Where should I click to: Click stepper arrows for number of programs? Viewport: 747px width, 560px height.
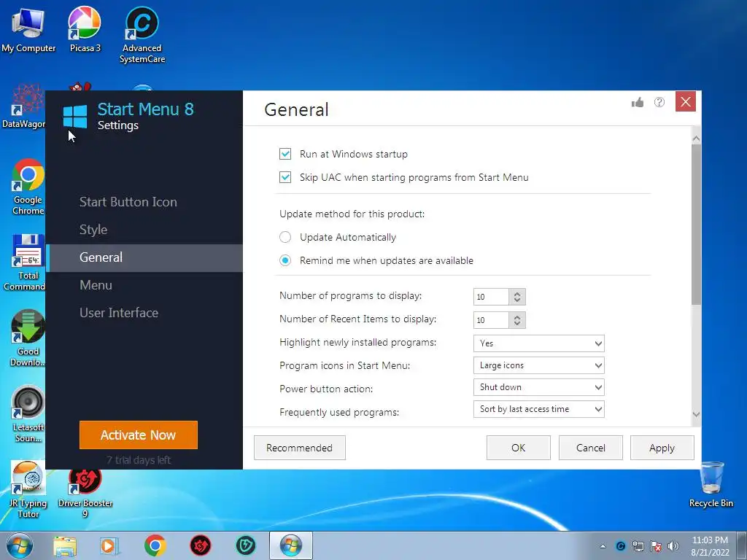click(x=517, y=297)
